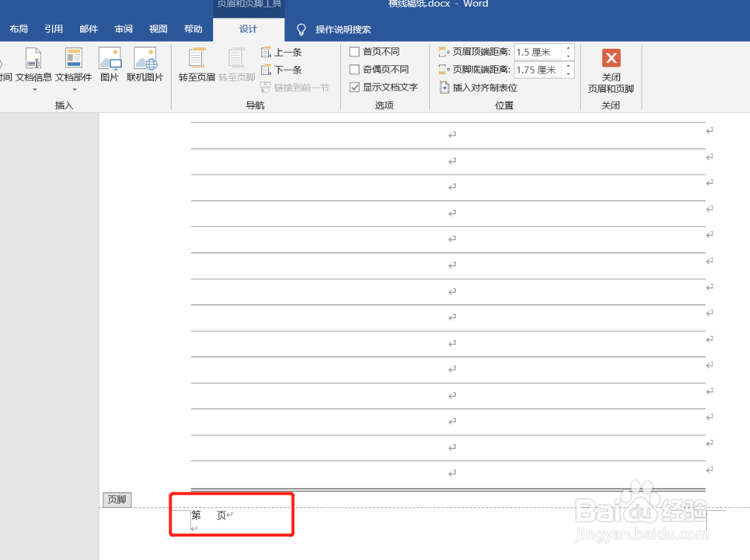The image size is (750, 560).
Task: Click the 页眉顶端距离 icon label
Action: (x=475, y=52)
